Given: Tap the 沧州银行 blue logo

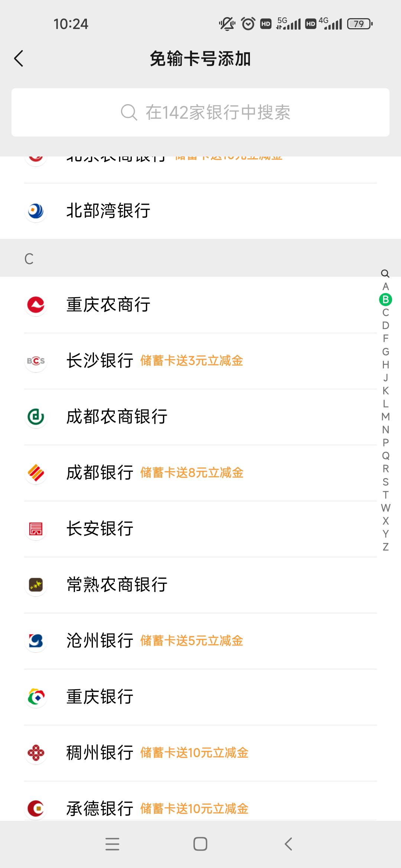Looking at the screenshot, I should pyautogui.click(x=36, y=641).
